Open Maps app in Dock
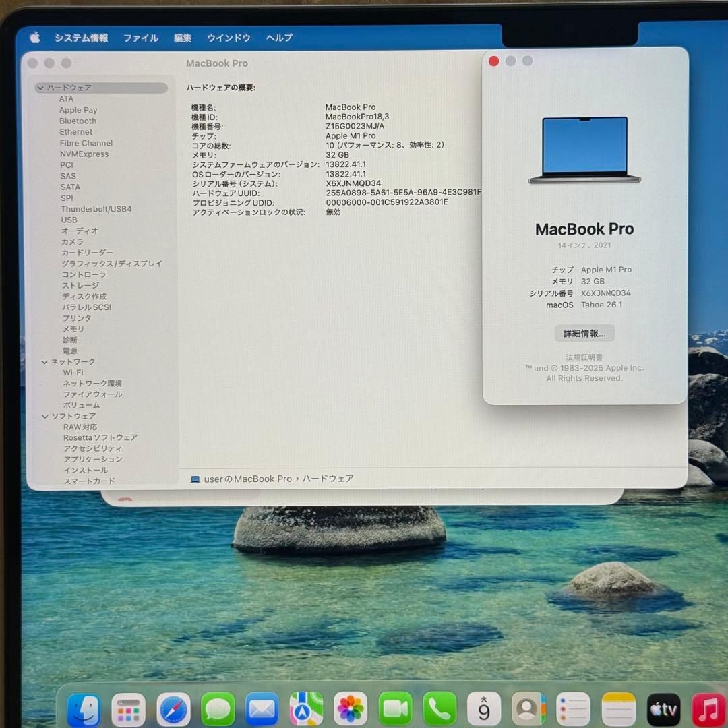This screenshot has width=728, height=728. (x=307, y=709)
